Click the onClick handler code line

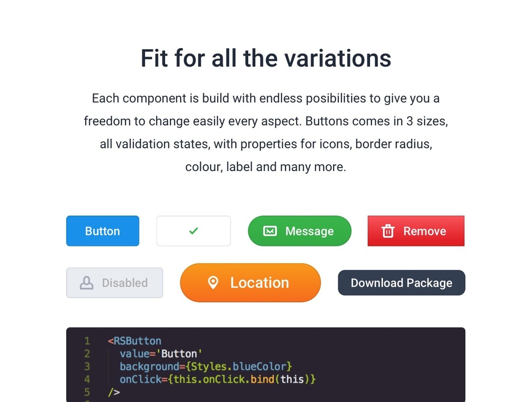(218, 379)
